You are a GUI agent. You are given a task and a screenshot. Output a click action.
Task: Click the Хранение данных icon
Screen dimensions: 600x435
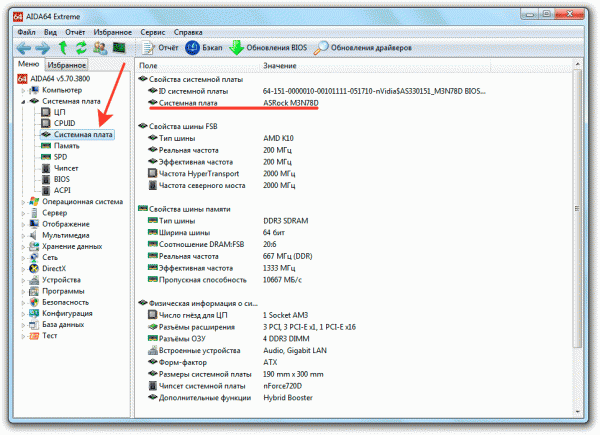pyautogui.click(x=34, y=246)
